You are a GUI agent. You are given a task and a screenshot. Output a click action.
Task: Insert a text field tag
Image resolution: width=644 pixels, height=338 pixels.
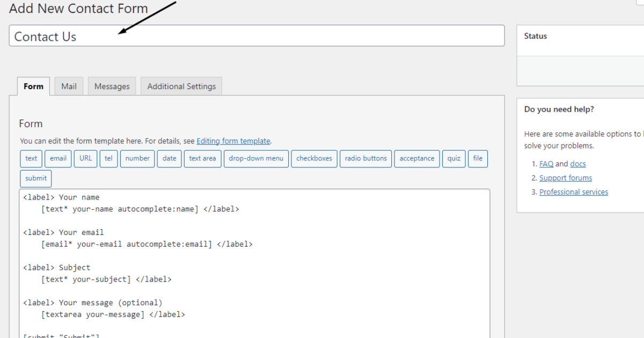[x=31, y=158]
